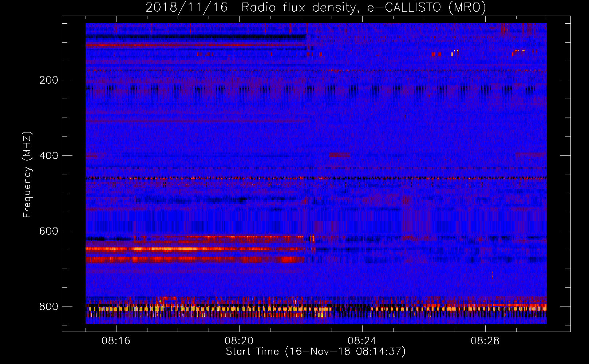Click the 08:24 time tick label
This screenshot has width=589, height=364.
pos(362,341)
